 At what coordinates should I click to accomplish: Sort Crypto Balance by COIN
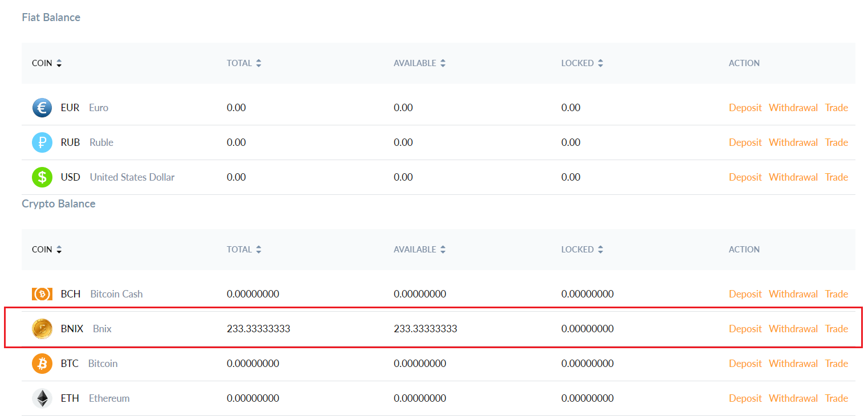(x=47, y=250)
